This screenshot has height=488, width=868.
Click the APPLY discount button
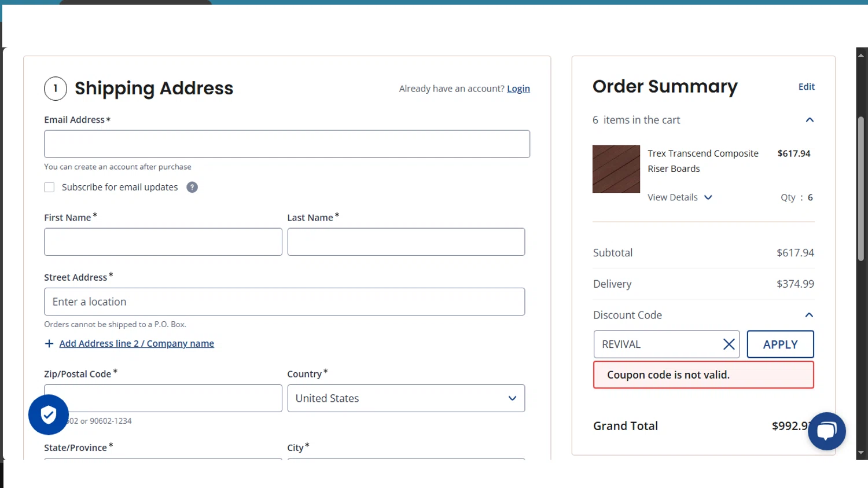tap(780, 344)
